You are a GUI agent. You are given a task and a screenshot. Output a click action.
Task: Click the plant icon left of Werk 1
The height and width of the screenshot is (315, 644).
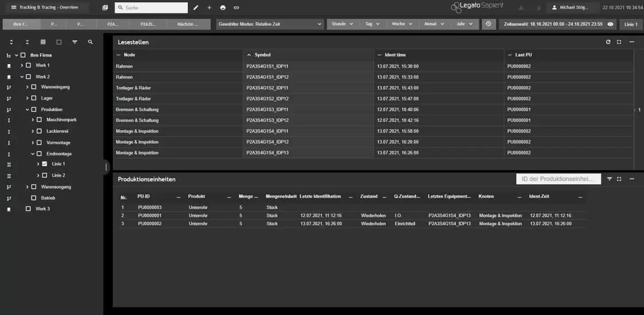(9, 66)
